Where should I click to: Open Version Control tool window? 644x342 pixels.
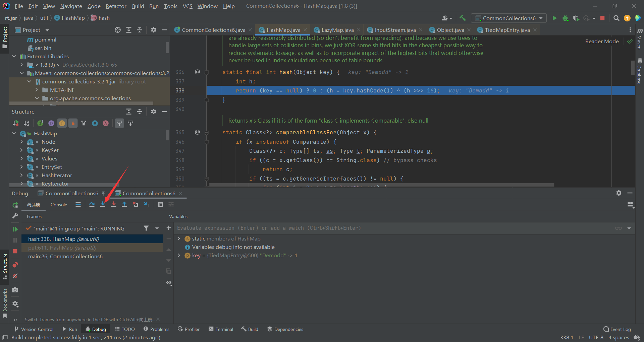(x=34, y=329)
